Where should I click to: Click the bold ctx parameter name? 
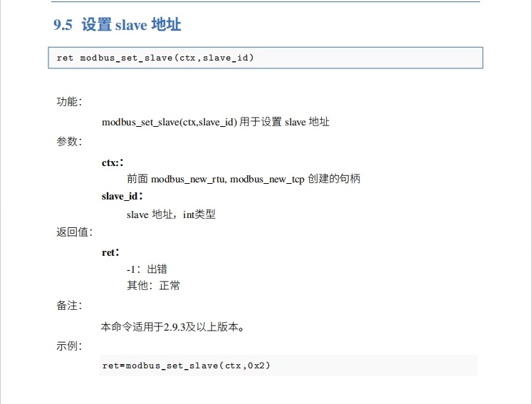tap(112, 162)
